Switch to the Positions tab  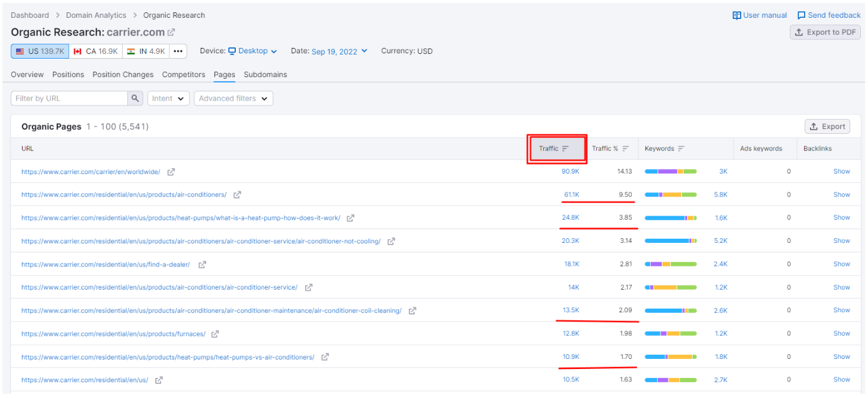(x=68, y=75)
